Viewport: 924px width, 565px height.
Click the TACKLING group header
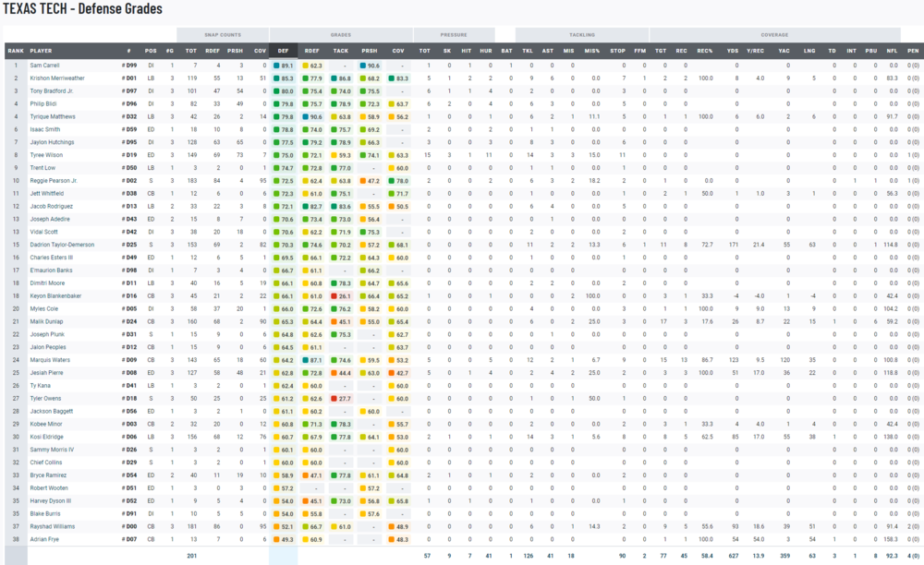click(581, 31)
